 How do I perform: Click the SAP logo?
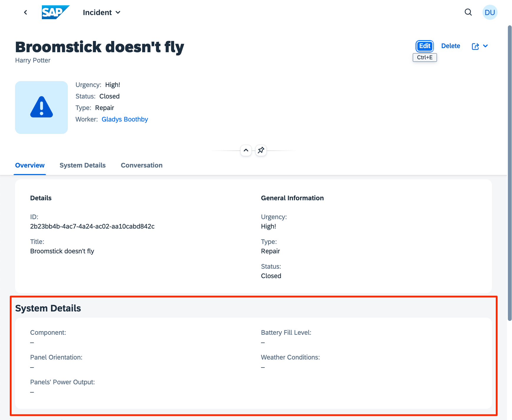(56, 12)
